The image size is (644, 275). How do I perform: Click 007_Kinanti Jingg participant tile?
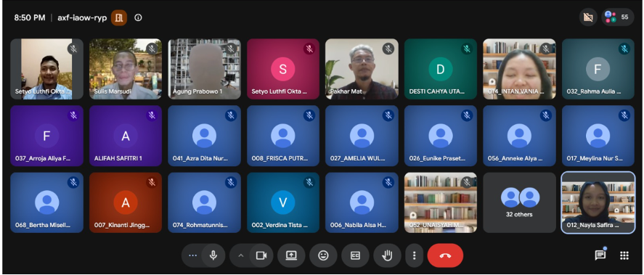[126, 202]
